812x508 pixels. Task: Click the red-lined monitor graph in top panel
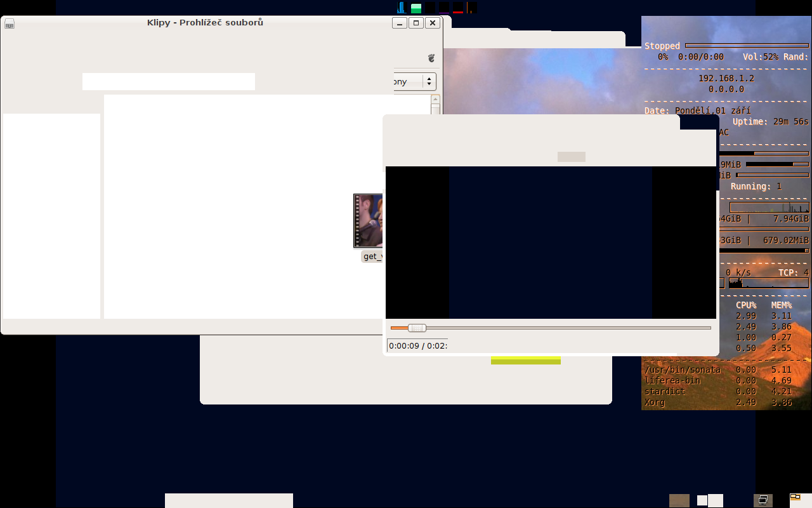(458, 8)
